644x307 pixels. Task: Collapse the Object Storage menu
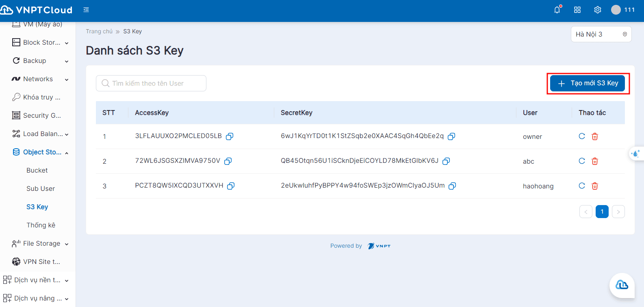[x=41, y=152]
